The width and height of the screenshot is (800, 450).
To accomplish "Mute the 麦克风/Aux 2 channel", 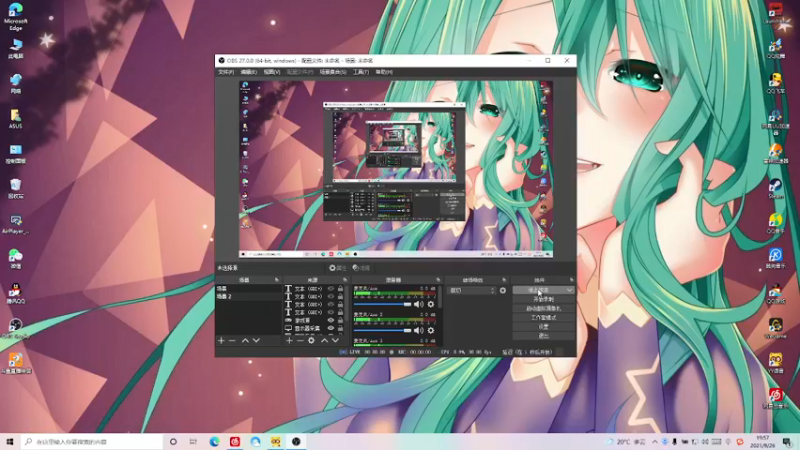I will [x=418, y=330].
